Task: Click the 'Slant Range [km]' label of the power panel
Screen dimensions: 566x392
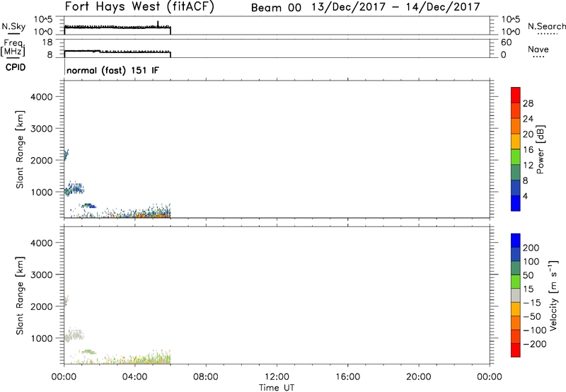Action: click(x=20, y=149)
